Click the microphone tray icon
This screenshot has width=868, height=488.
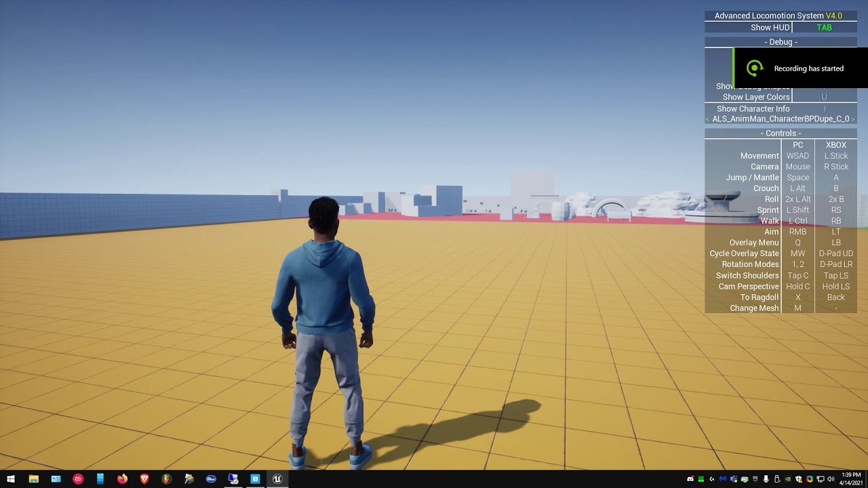click(x=766, y=479)
